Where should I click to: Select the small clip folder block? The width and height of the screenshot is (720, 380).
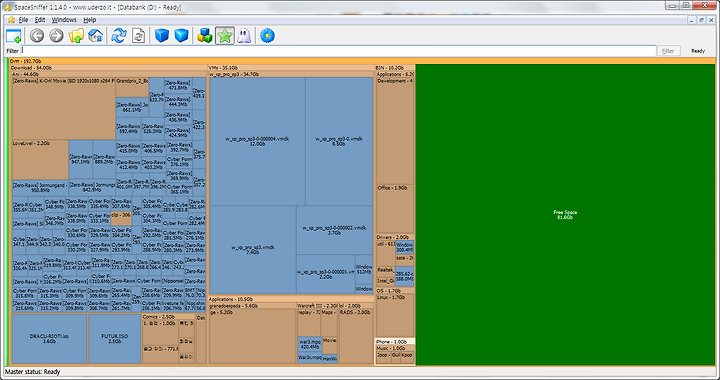121,218
